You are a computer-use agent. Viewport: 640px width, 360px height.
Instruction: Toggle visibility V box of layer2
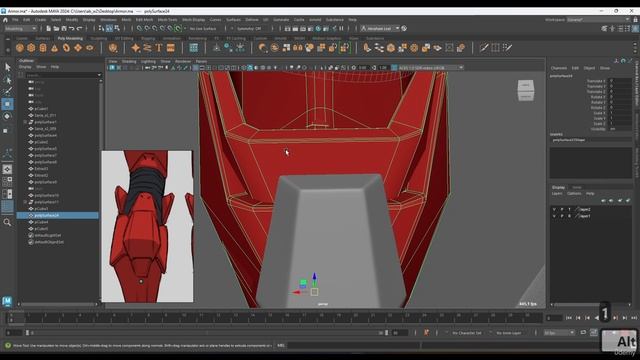click(554, 209)
